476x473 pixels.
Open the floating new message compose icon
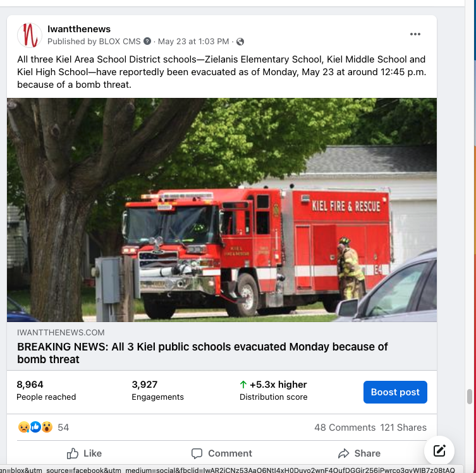(439, 451)
